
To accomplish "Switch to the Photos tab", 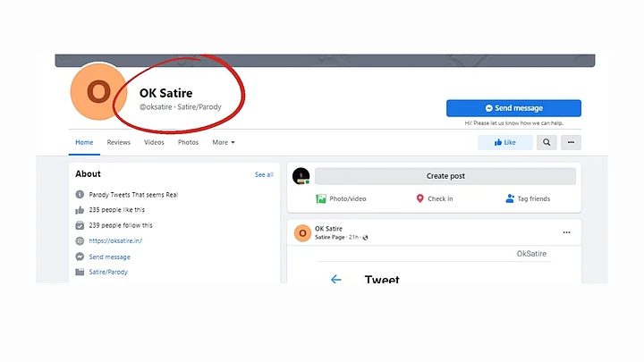I will (x=188, y=142).
